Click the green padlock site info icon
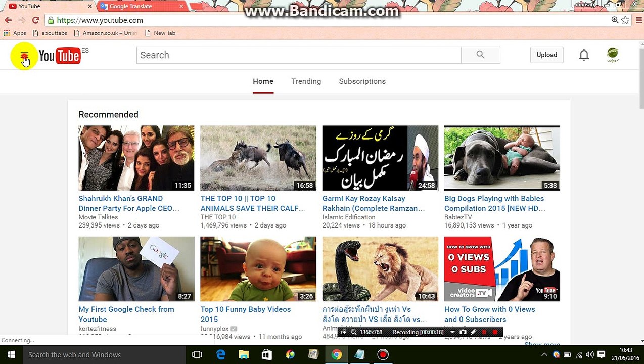Image resolution: width=644 pixels, height=364 pixels. coord(51,20)
